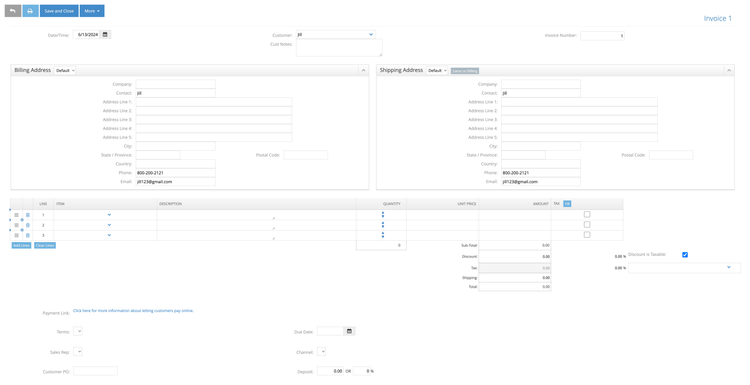This screenshot has height=385, width=750.
Task: Click the Due Date input field
Action: (x=331, y=331)
